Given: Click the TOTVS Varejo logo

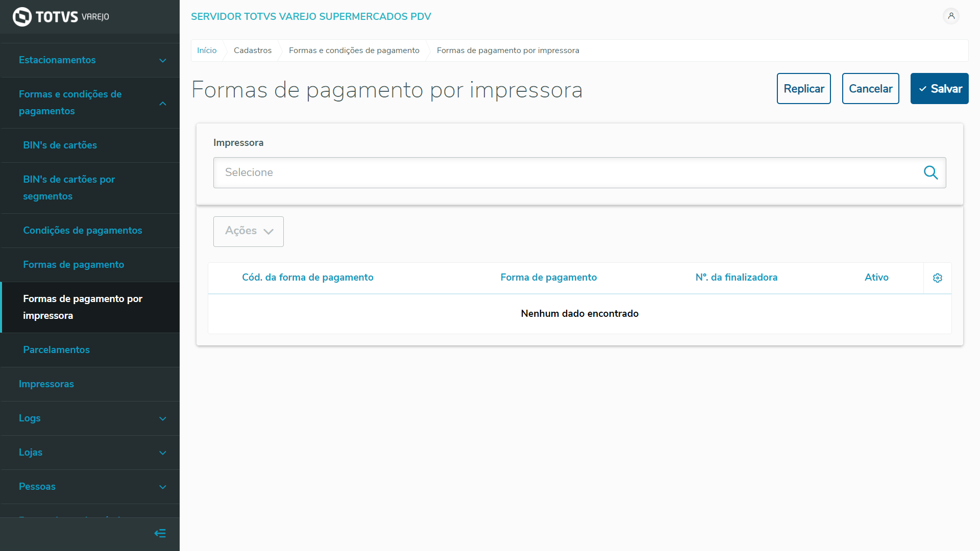Looking at the screenshot, I should tap(61, 17).
